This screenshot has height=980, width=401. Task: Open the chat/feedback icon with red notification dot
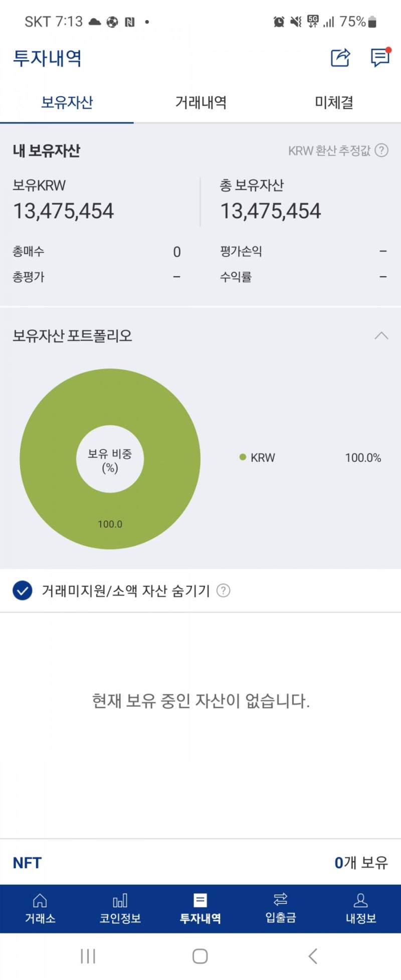[379, 59]
